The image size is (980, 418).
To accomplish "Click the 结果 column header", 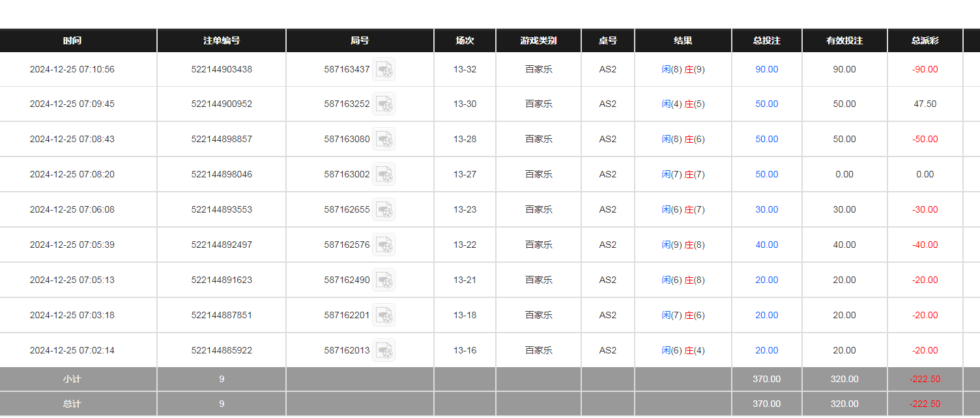I will [x=683, y=40].
